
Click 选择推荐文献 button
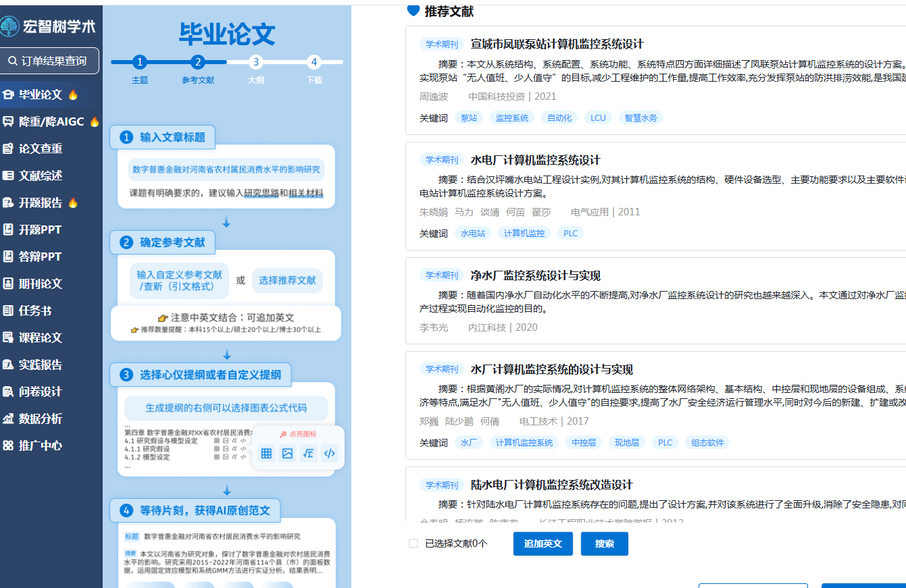pyautogui.click(x=286, y=280)
